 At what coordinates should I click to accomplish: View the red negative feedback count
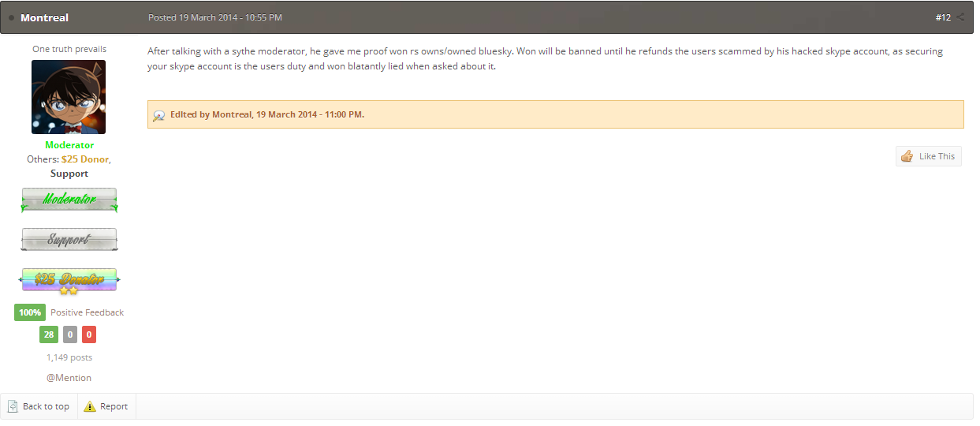pyautogui.click(x=89, y=335)
